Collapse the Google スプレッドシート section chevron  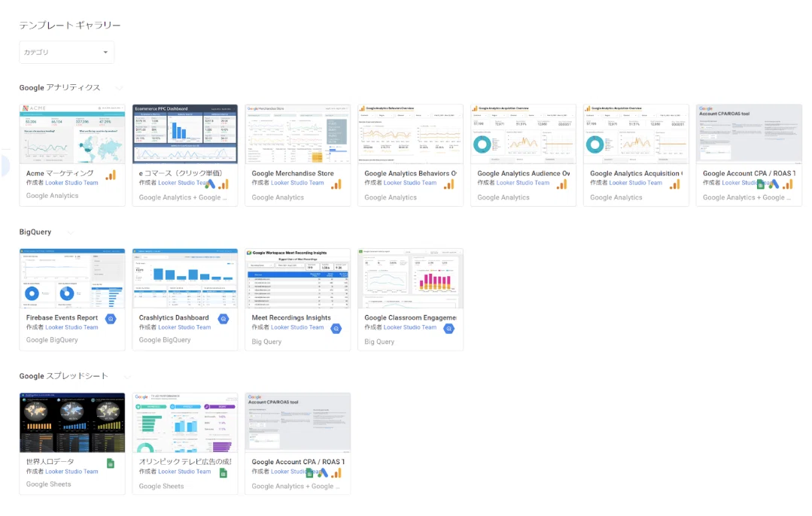(x=127, y=376)
